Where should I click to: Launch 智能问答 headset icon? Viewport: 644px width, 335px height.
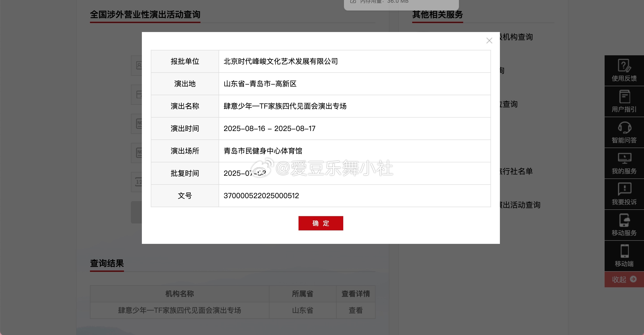pyautogui.click(x=624, y=132)
